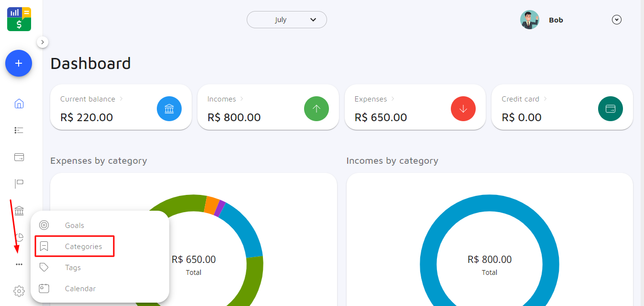Click the R$ 220.00 balance value
This screenshot has height=306, width=644.
[87, 117]
